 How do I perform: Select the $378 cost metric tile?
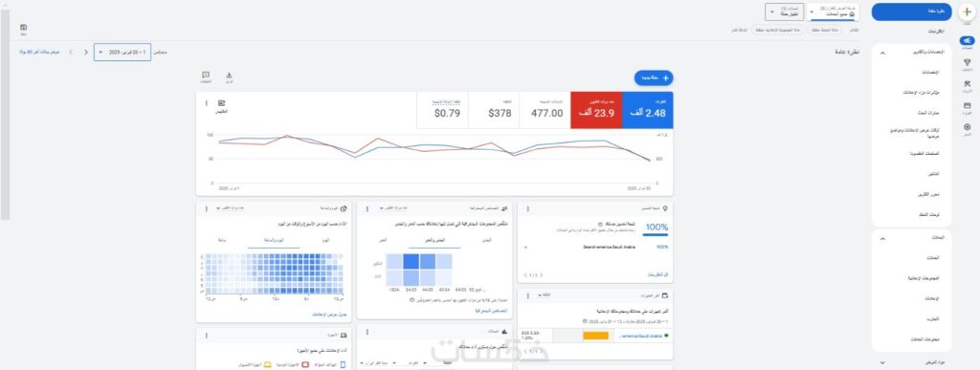click(x=494, y=111)
